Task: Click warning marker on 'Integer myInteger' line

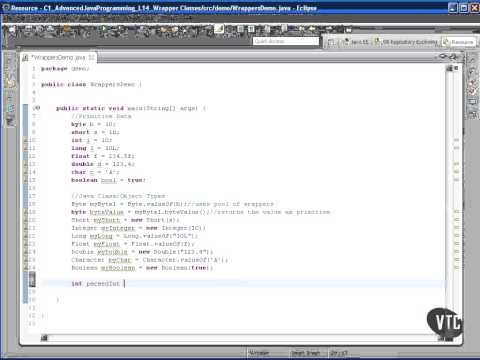Action: (26, 228)
